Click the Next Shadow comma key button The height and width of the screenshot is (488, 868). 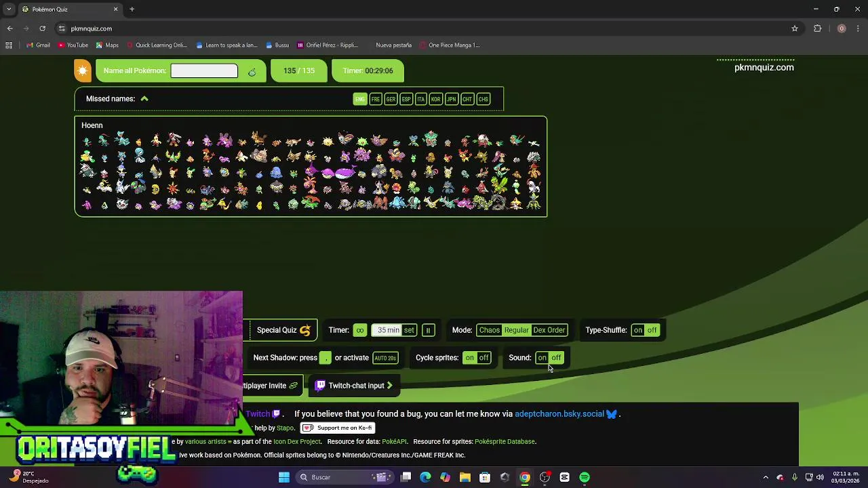325,358
